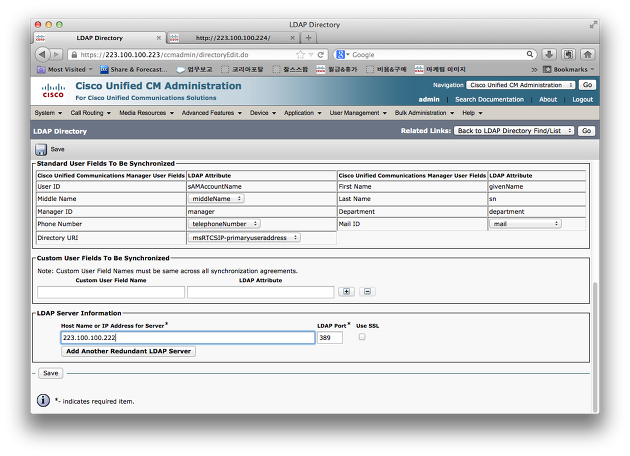Click the Go button beside Navigation
Image resolution: width=630 pixels, height=456 pixels.
click(x=587, y=85)
